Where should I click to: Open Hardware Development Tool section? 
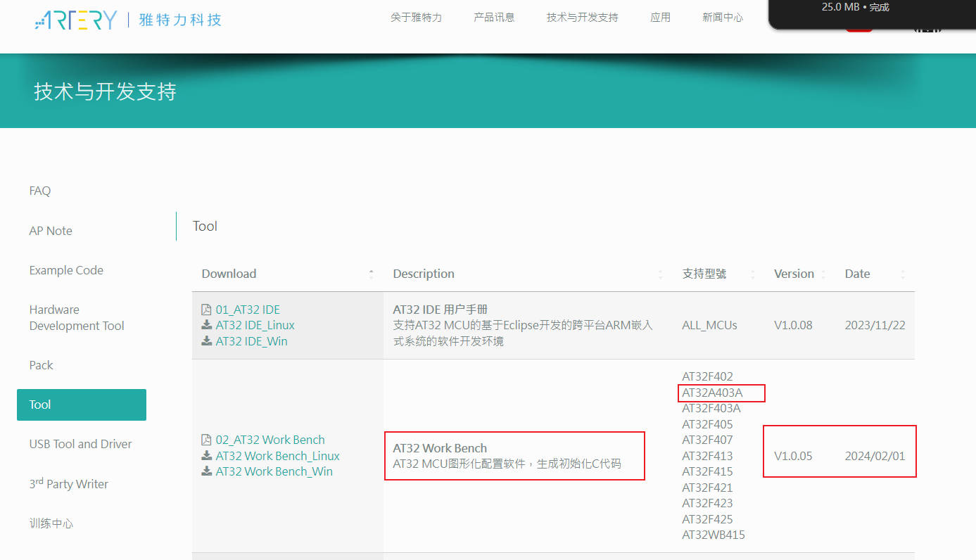point(77,317)
